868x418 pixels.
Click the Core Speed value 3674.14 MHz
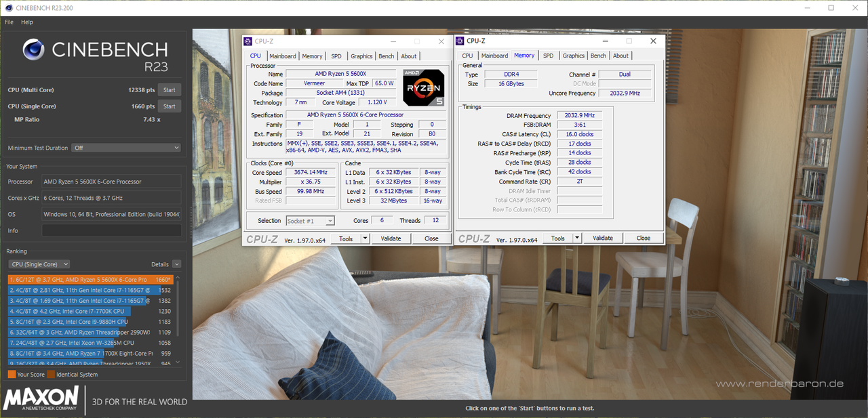(310, 173)
